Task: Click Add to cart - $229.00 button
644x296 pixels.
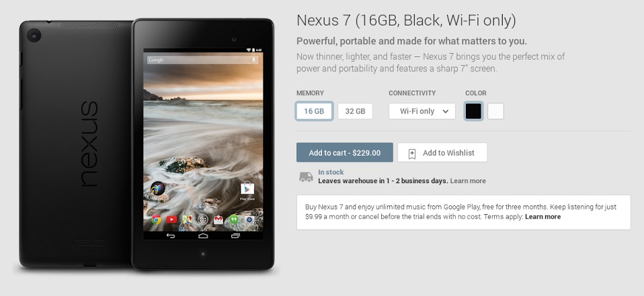Action: (345, 152)
